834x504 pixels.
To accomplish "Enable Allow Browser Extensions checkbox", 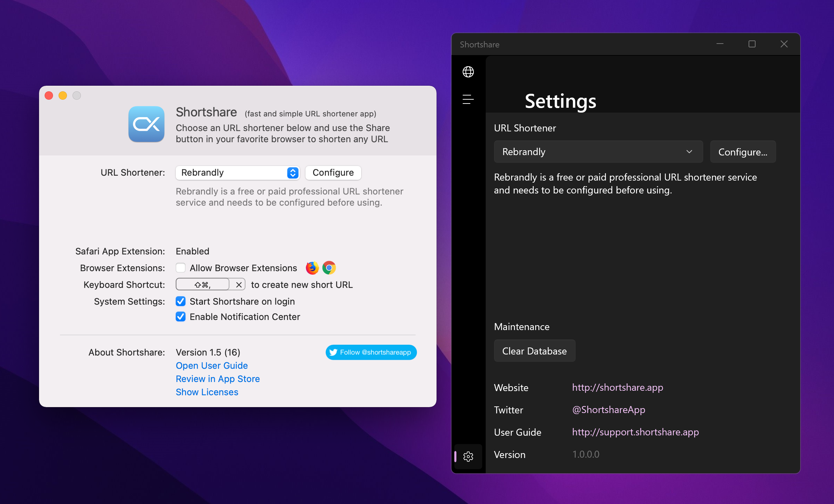I will click(181, 268).
